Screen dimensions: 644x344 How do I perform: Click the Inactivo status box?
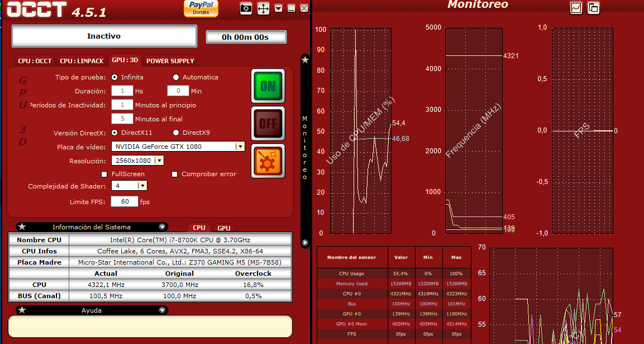[x=104, y=36]
